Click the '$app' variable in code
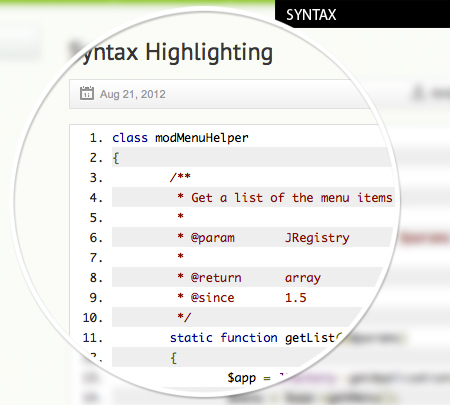This screenshot has width=450, height=405. click(242, 378)
